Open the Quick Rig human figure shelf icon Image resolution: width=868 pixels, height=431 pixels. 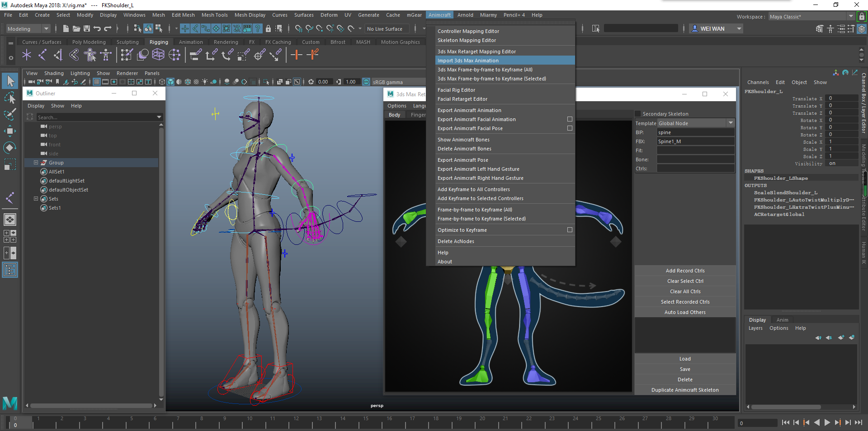90,55
